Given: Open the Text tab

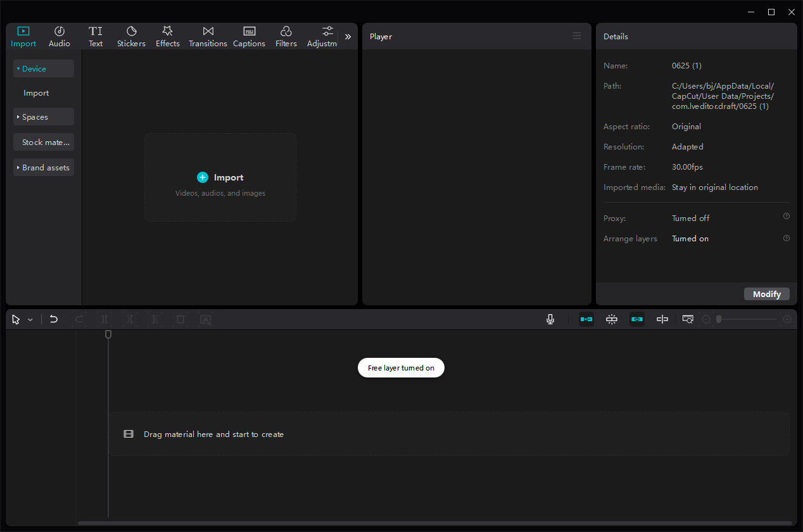Looking at the screenshot, I should coord(96,37).
